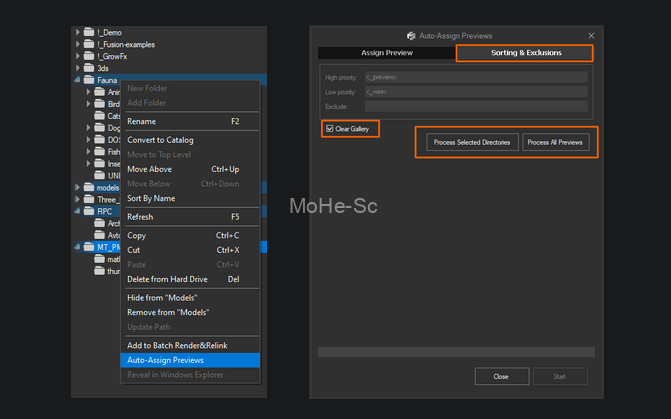This screenshot has height=419, width=671.
Task: Expand the models tree node
Action: click(77, 187)
